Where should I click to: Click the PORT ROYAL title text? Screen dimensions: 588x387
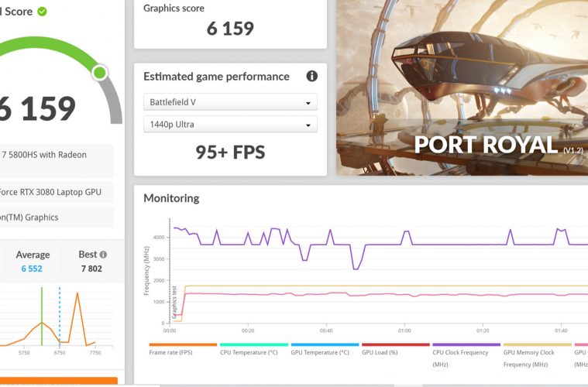click(x=486, y=145)
